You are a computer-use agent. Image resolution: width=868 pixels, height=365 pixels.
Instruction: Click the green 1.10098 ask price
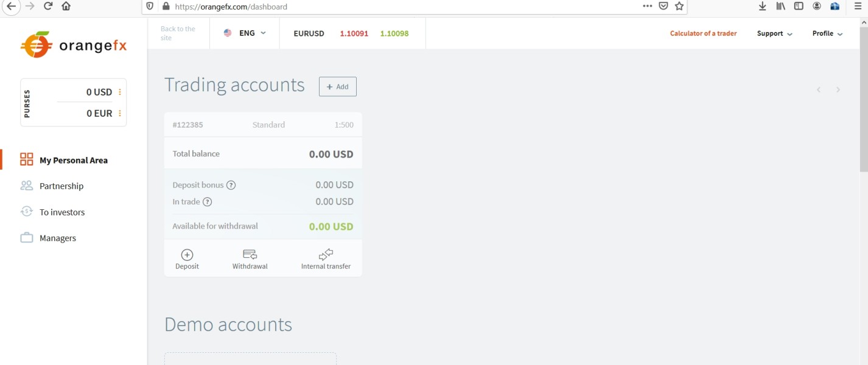point(394,33)
